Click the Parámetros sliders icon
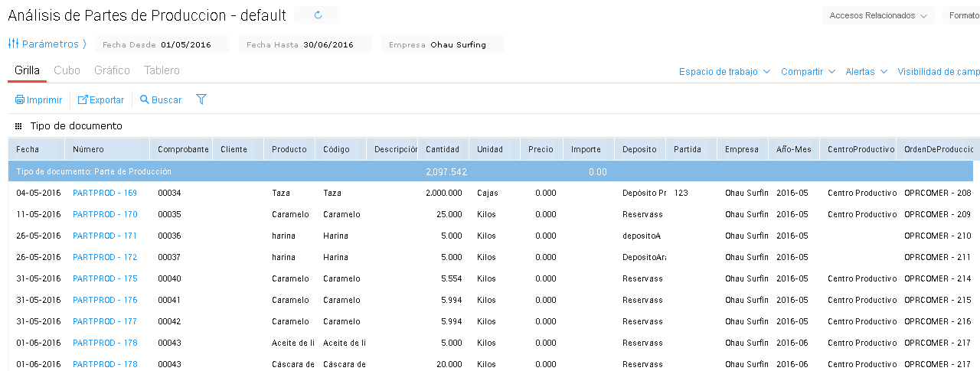This screenshot has width=980, height=371. (13, 44)
